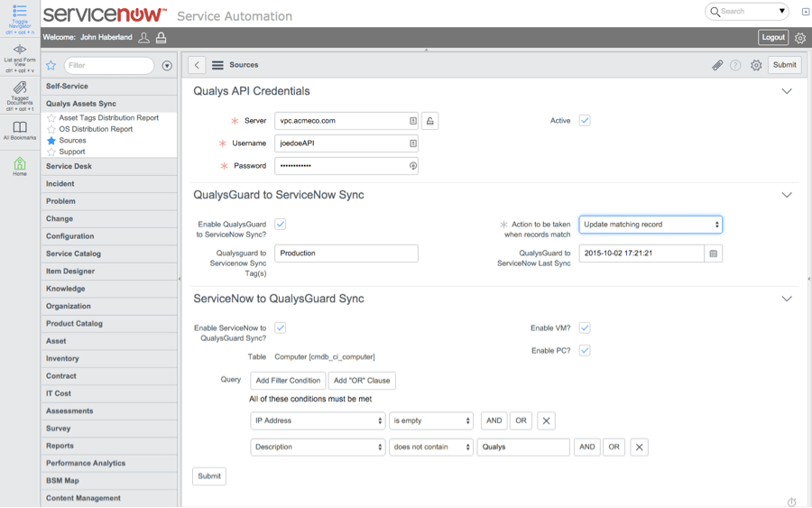Open the form personalization gear icon
812x508 pixels.
pyautogui.click(x=756, y=65)
